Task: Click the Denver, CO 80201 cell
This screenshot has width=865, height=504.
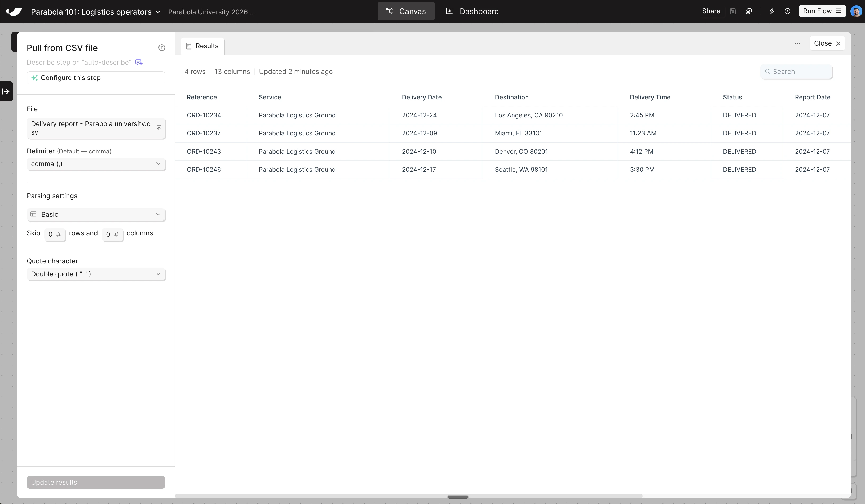Action: (x=550, y=151)
